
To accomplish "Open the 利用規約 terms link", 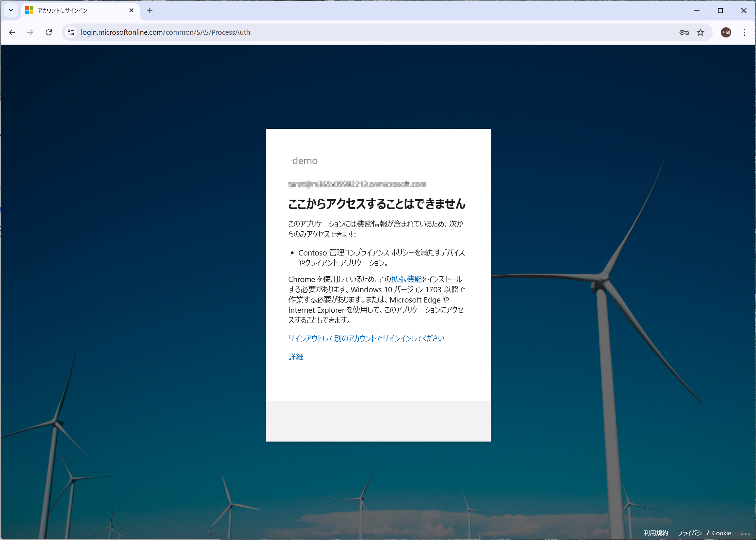I will [x=656, y=533].
